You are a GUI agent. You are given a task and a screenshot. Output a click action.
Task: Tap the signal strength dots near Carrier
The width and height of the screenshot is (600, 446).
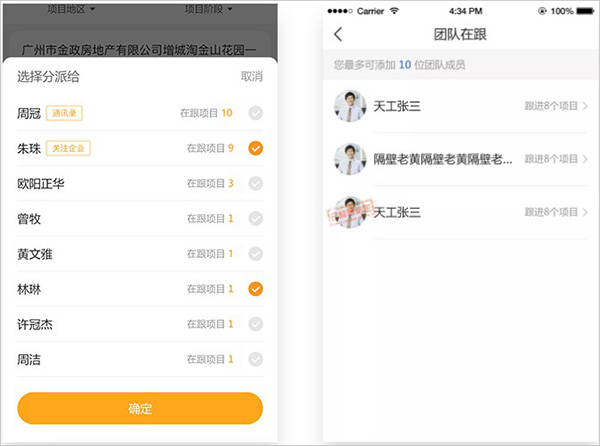[340, 11]
